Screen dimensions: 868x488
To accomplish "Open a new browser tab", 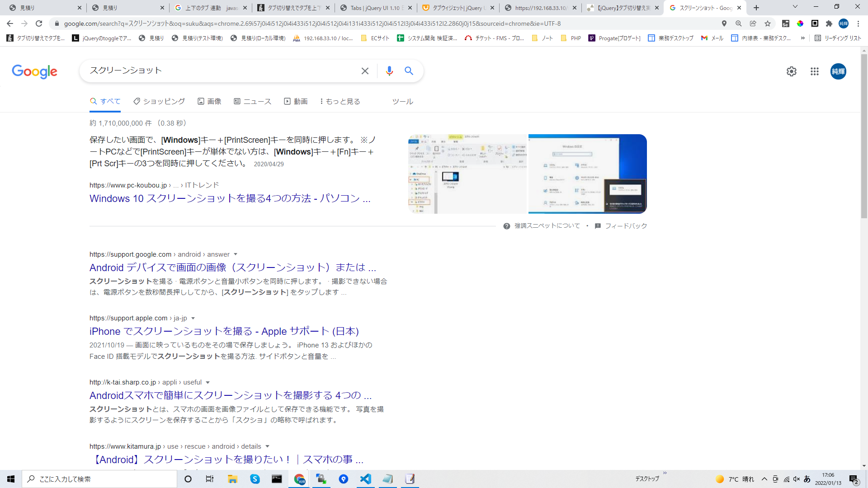I will (x=756, y=8).
